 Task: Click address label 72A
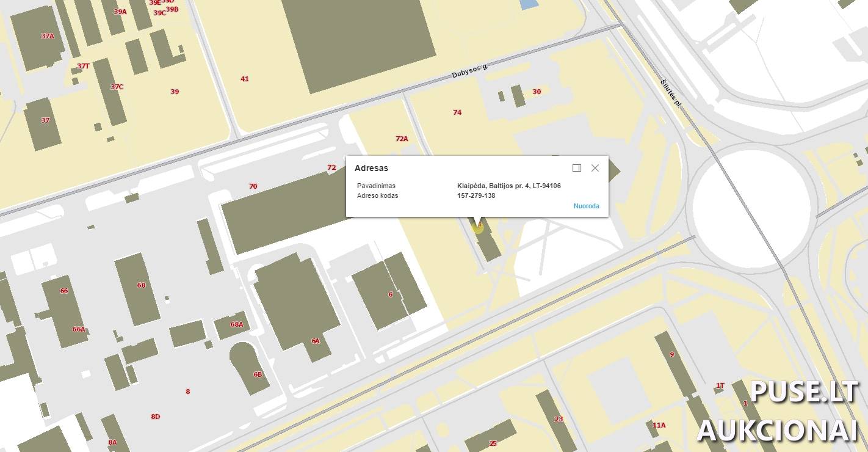tap(402, 139)
